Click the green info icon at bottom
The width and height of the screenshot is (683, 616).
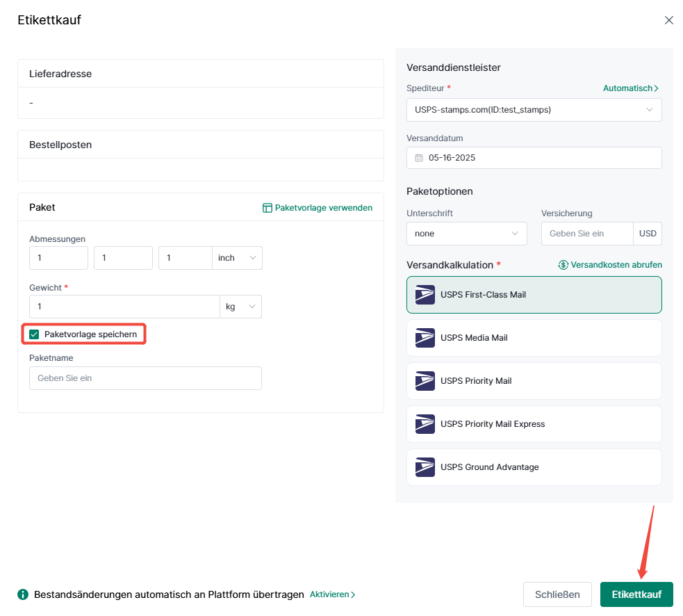23,594
